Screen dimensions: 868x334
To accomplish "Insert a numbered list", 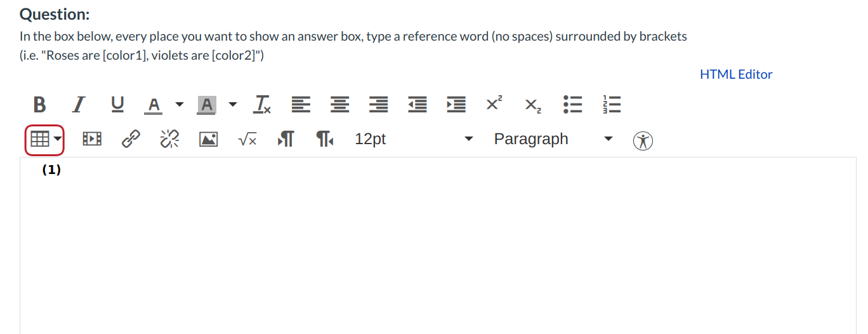I will [612, 104].
